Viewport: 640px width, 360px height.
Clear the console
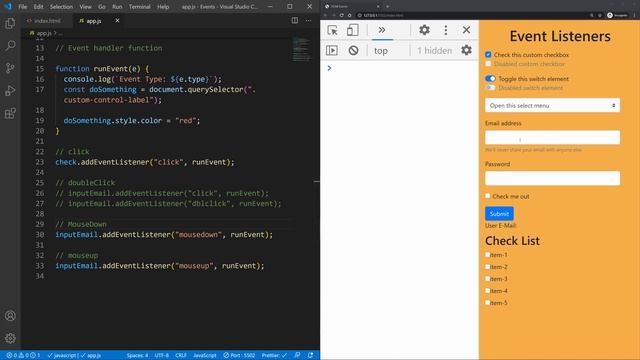tap(353, 50)
